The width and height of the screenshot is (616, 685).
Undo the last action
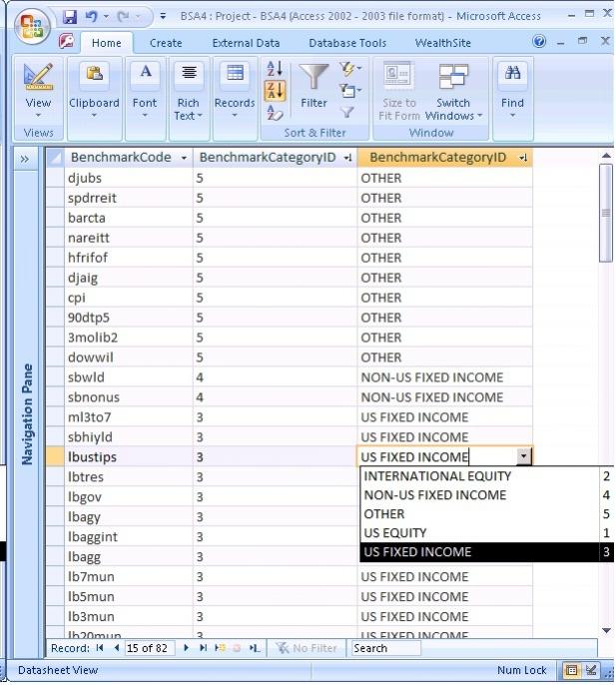click(91, 17)
